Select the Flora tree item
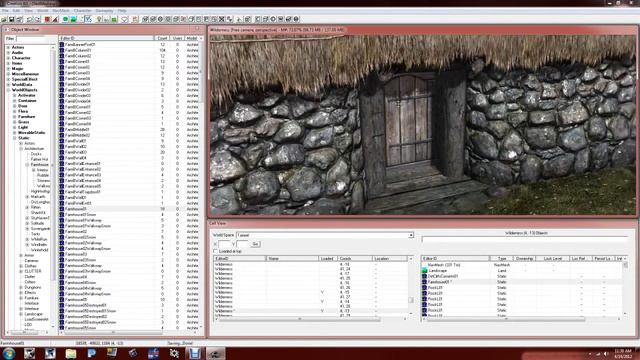Viewport: 640px width, 360px height. coord(23,111)
